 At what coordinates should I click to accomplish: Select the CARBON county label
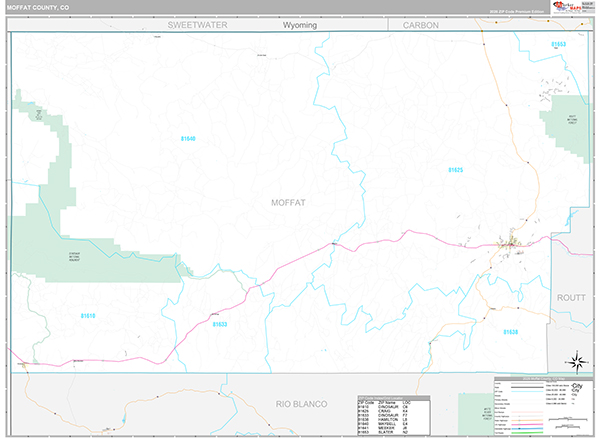[x=421, y=25]
